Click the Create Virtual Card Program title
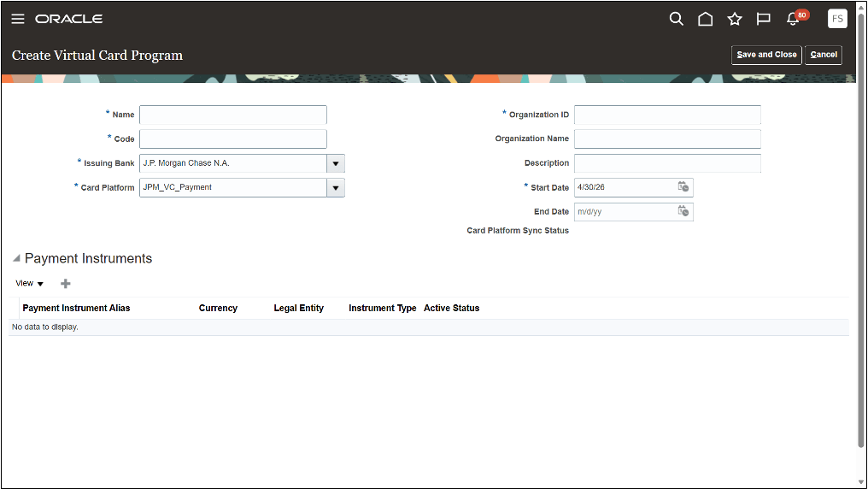The image size is (868, 489). (x=97, y=56)
